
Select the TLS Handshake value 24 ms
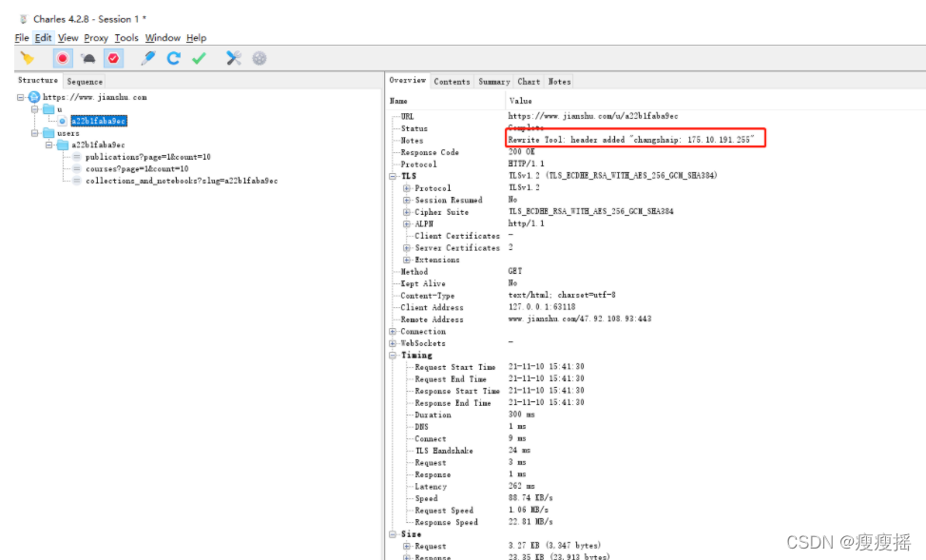click(519, 450)
